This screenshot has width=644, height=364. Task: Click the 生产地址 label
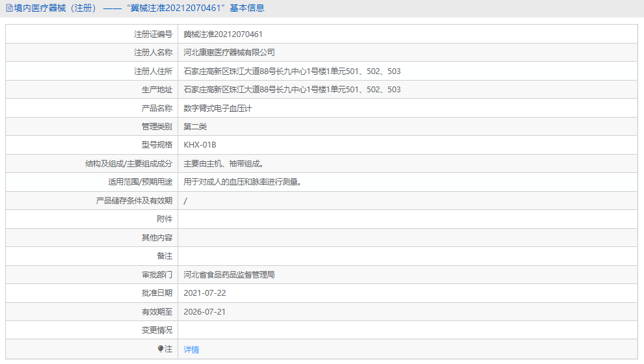tap(157, 90)
